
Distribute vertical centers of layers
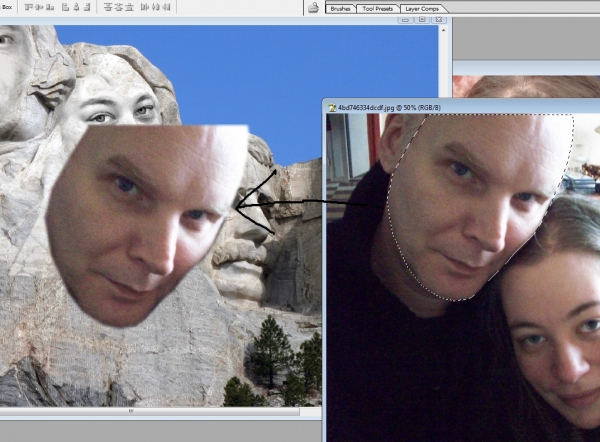pos(119,7)
